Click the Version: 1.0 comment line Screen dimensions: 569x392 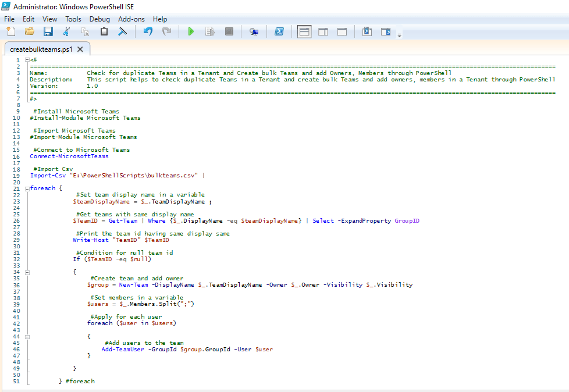64,86
